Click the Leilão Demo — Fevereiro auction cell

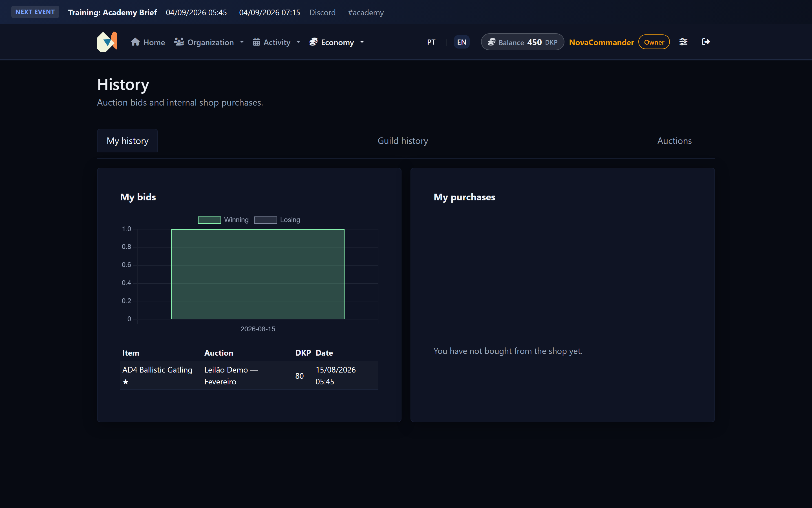point(248,376)
